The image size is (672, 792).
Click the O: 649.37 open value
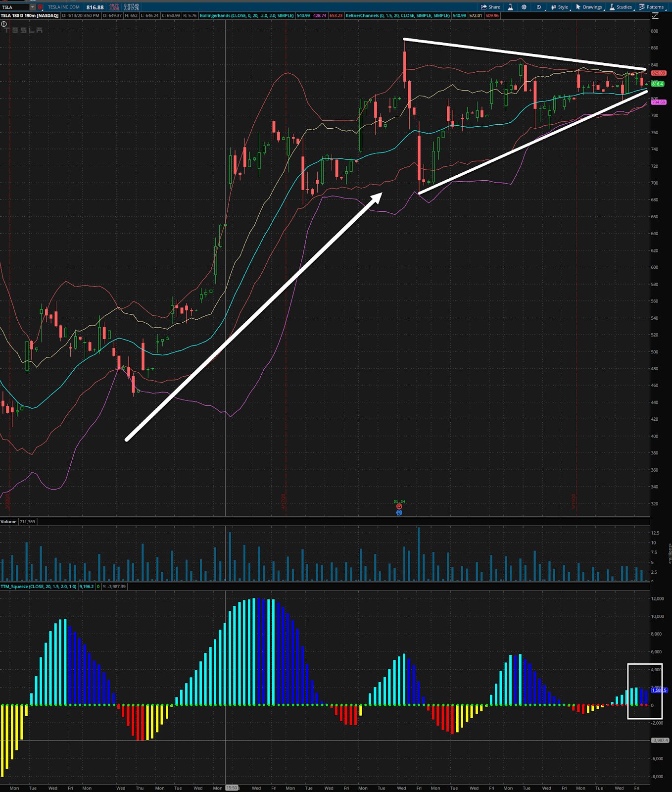pos(112,16)
